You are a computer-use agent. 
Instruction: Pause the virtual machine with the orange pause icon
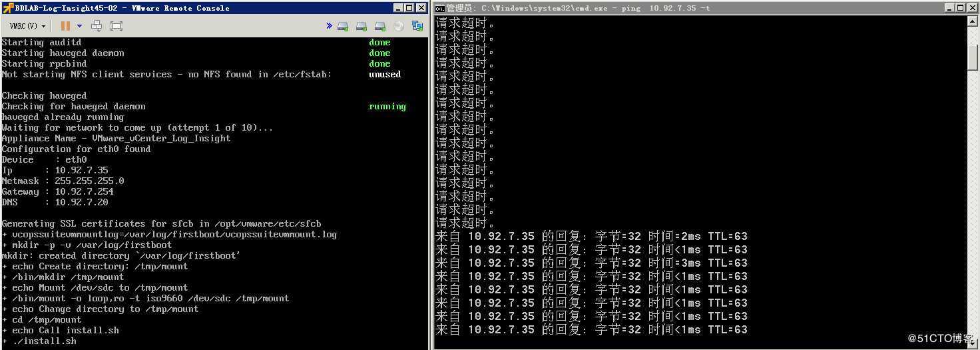point(65,26)
